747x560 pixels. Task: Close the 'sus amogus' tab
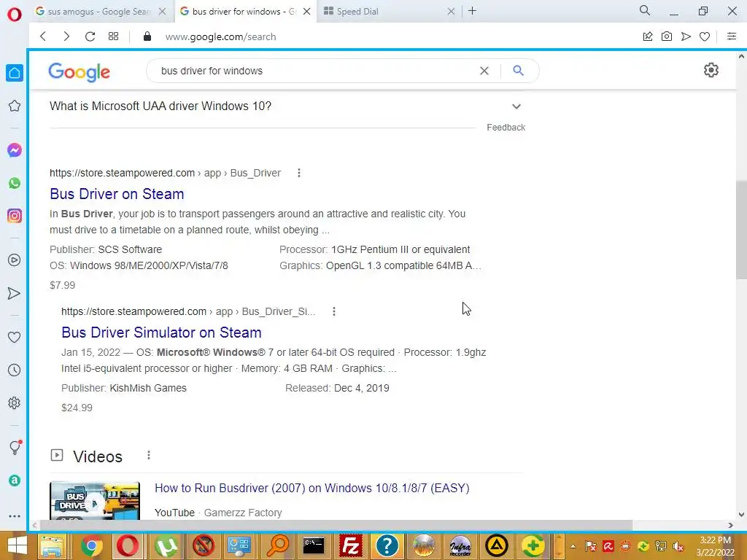[163, 12]
